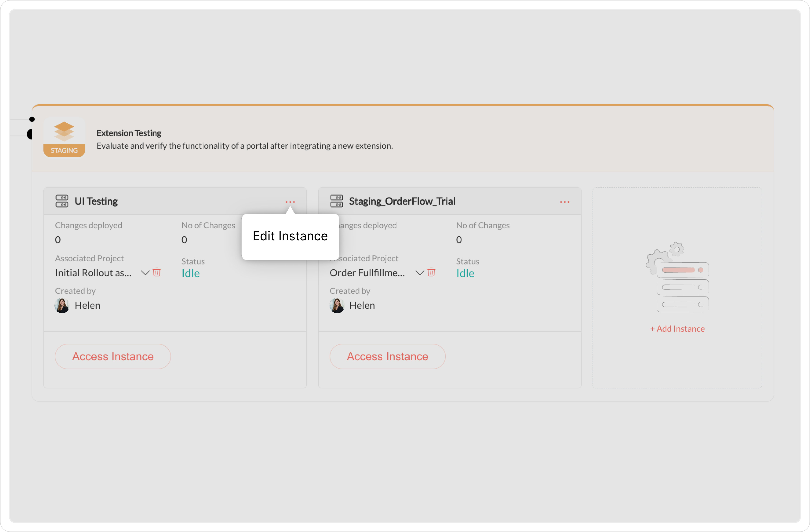Expand the Order Fulfillment project dropdown

point(420,273)
